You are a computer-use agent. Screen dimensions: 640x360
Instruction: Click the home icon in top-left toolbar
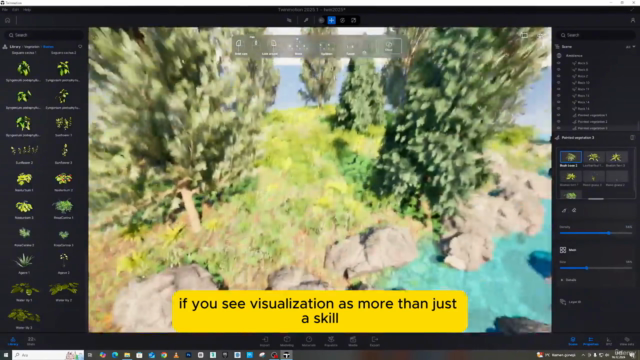point(7,20)
